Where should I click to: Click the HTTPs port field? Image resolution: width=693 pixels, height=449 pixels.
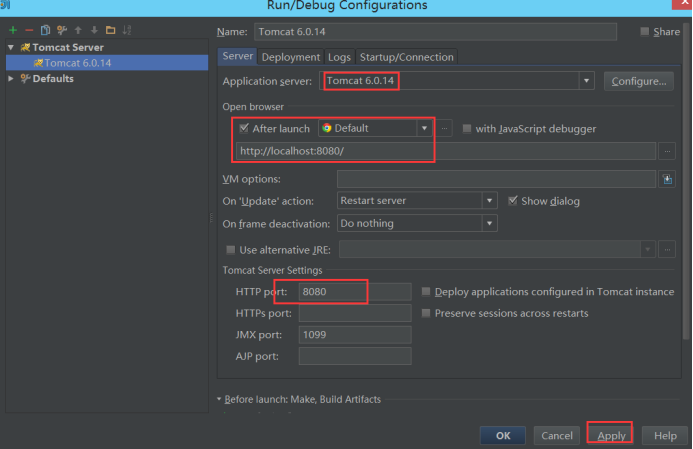click(355, 313)
